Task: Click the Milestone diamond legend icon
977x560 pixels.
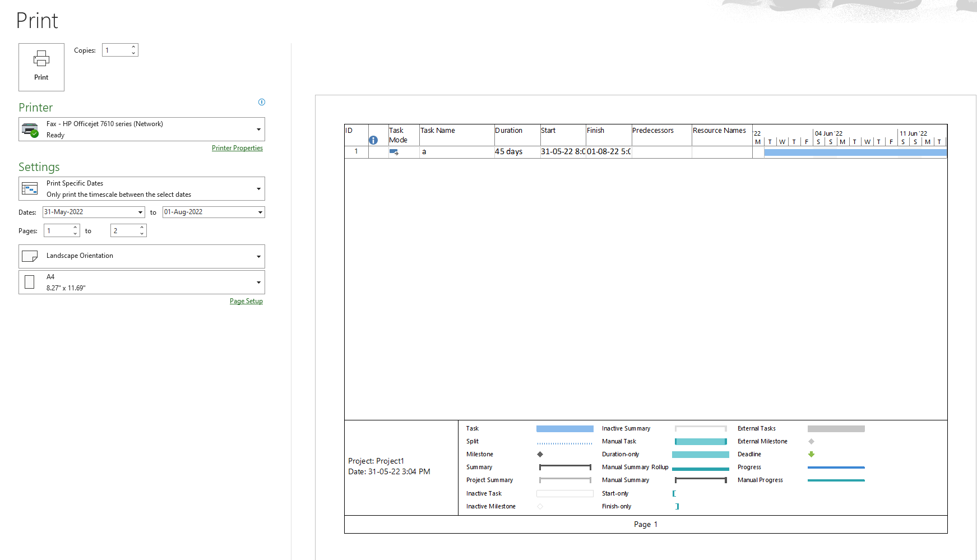Action: pyautogui.click(x=540, y=455)
